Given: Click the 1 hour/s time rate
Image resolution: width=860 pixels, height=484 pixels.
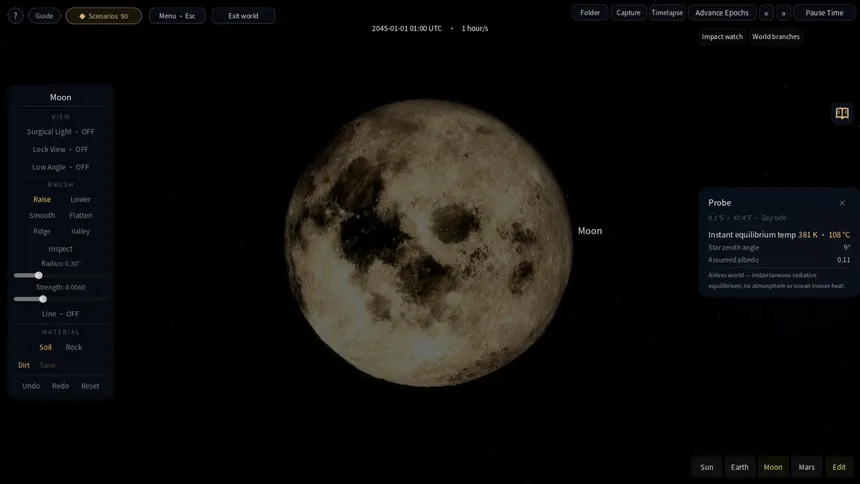Looking at the screenshot, I should click(474, 29).
